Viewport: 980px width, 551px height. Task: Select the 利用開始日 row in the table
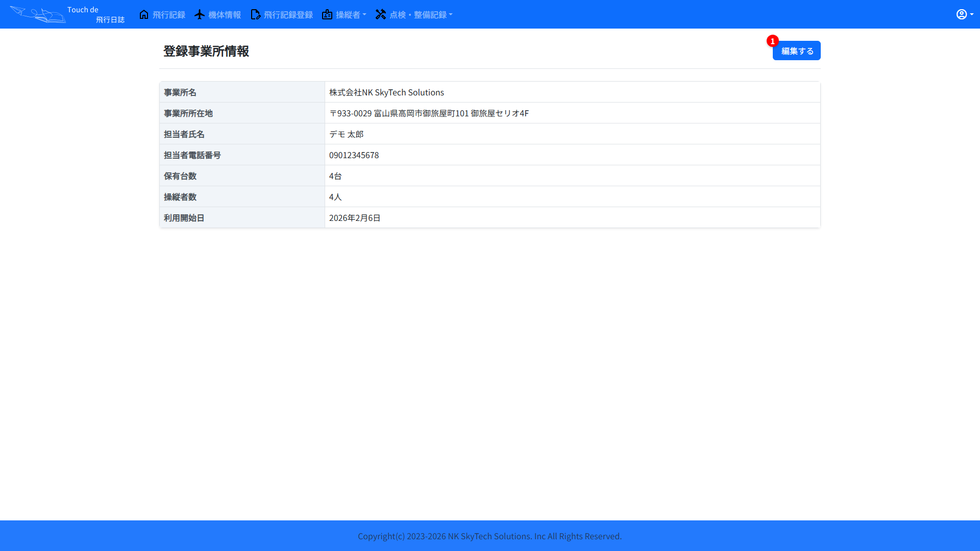point(490,218)
